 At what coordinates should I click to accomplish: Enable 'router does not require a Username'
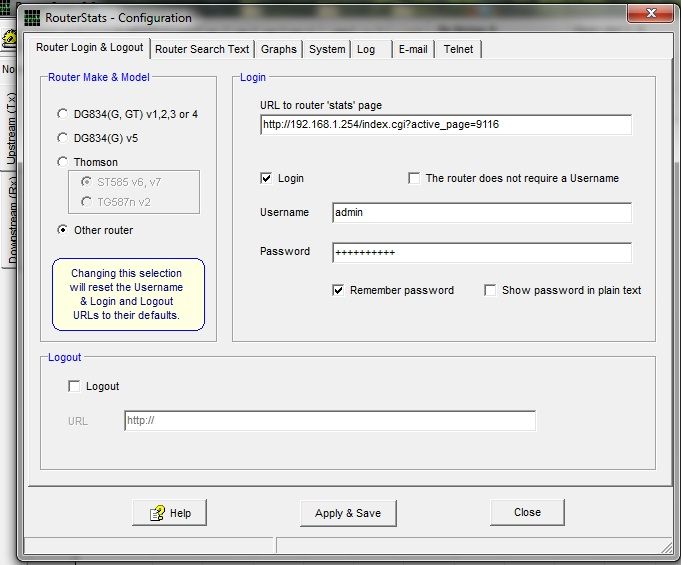[x=414, y=178]
